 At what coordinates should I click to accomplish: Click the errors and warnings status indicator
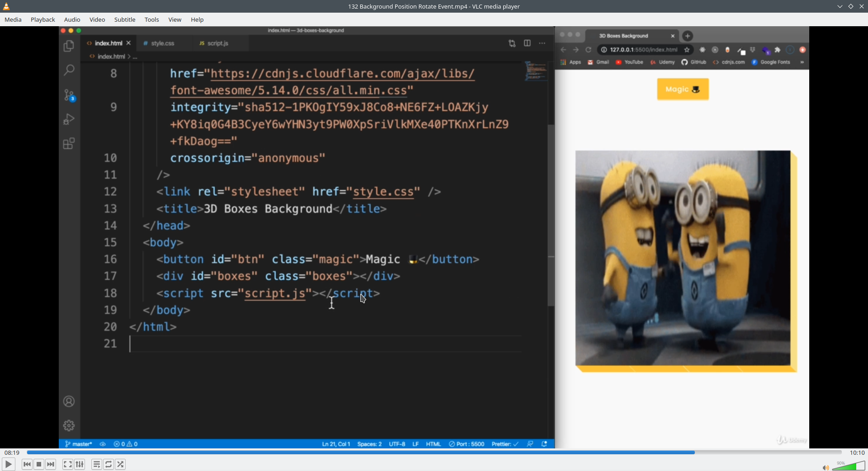tap(126, 444)
